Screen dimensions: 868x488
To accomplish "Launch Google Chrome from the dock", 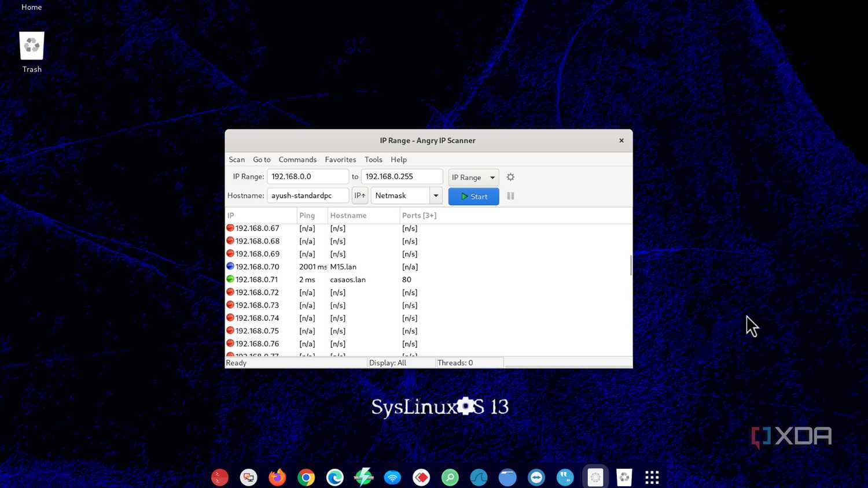I will pos(306,477).
